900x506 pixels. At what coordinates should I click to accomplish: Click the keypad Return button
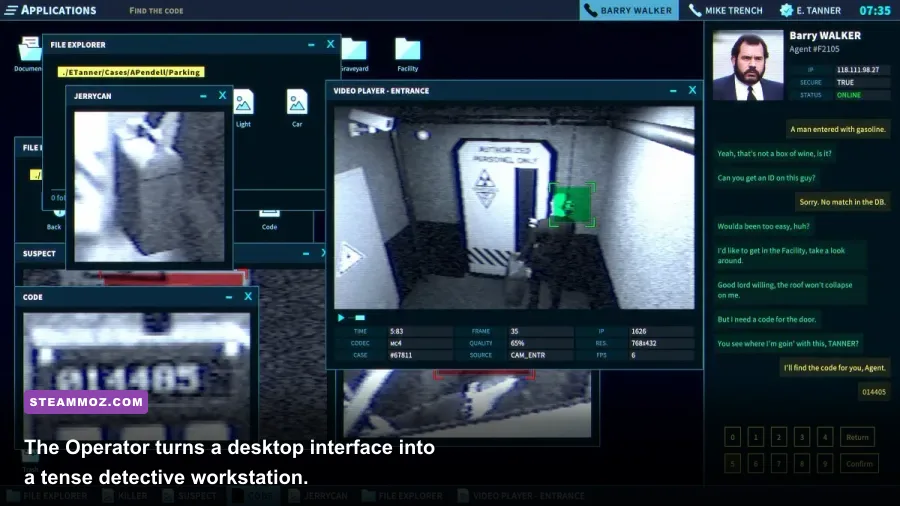coord(857,437)
